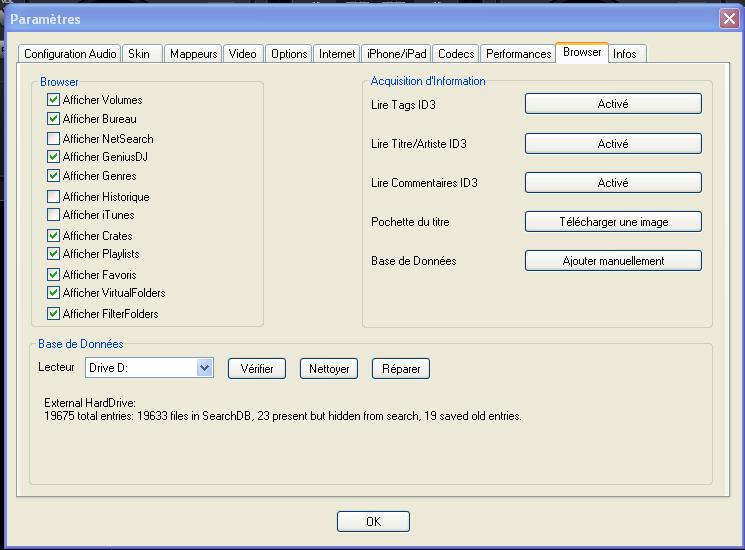The width and height of the screenshot is (745, 550).
Task: Click the Vérifier database button
Action: tap(257, 369)
